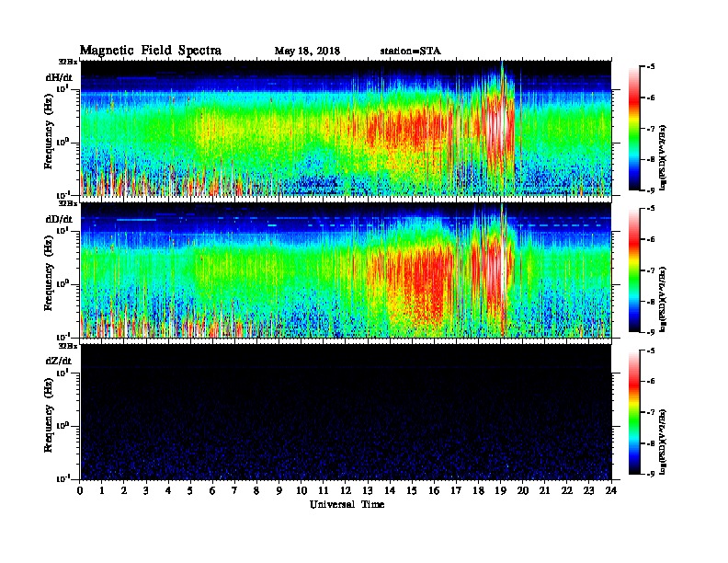Viewport: 728px width, 563px height.
Task: Click the "-5" tick on dH/dt color bar
Action: pyautogui.click(x=651, y=67)
